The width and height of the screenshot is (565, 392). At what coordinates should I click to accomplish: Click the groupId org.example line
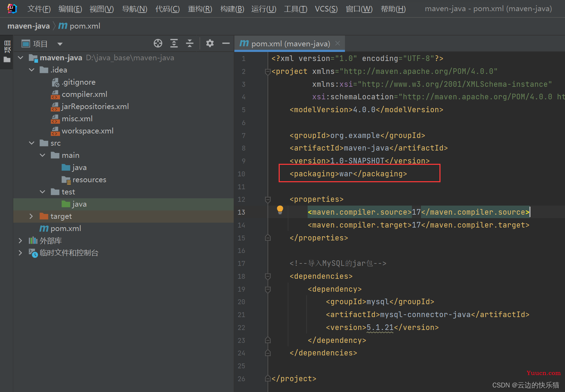pyautogui.click(x=357, y=135)
